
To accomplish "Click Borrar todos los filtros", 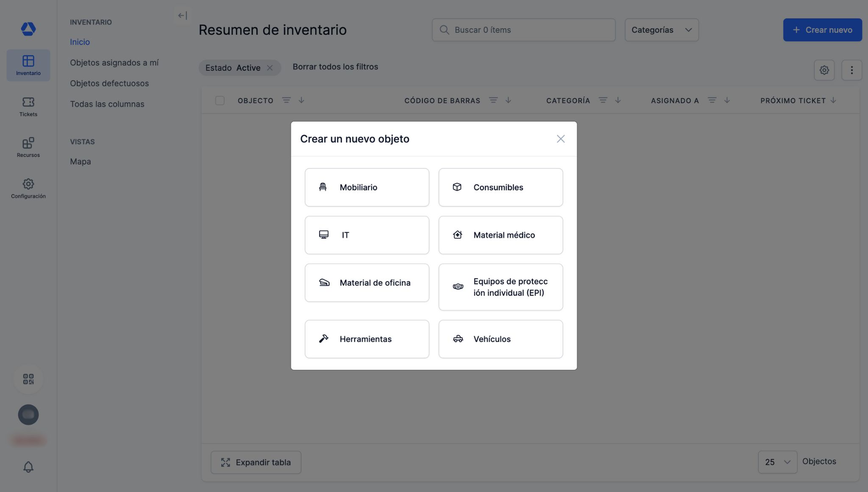I will tap(335, 67).
